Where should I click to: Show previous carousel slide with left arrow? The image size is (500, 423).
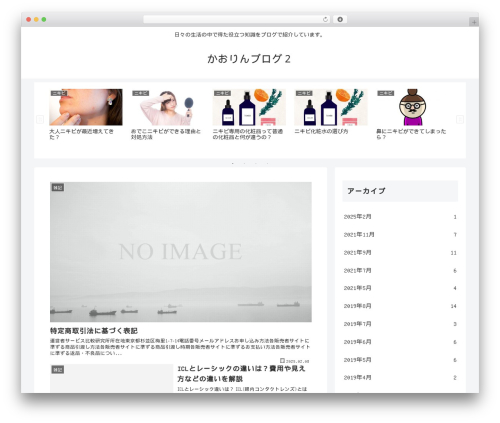coord(40,119)
